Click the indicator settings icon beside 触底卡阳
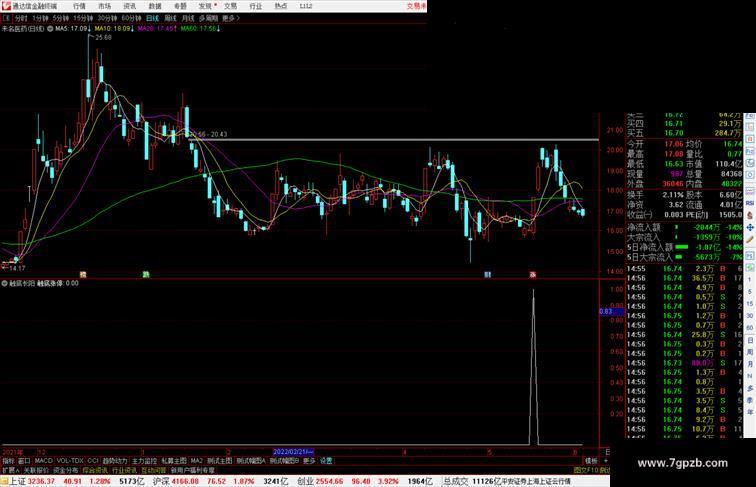 (x=4, y=284)
